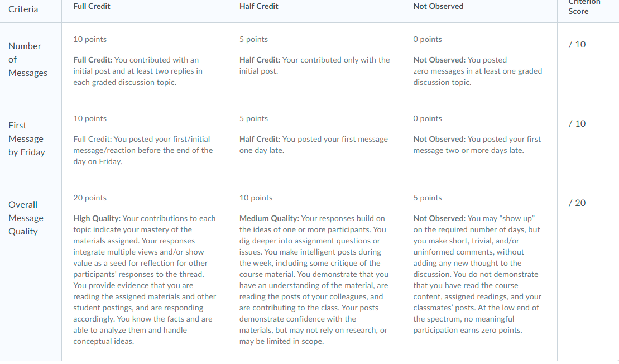The width and height of the screenshot is (619, 364).
Task: Click the Overall Message Quality score out of 20
Action: tap(577, 203)
